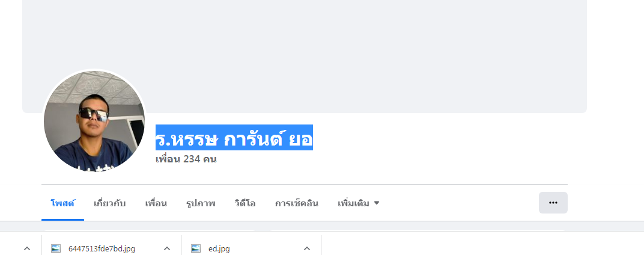Select the โพสต์ tab
Image resolution: width=644 pixels, height=255 pixels.
tap(62, 203)
